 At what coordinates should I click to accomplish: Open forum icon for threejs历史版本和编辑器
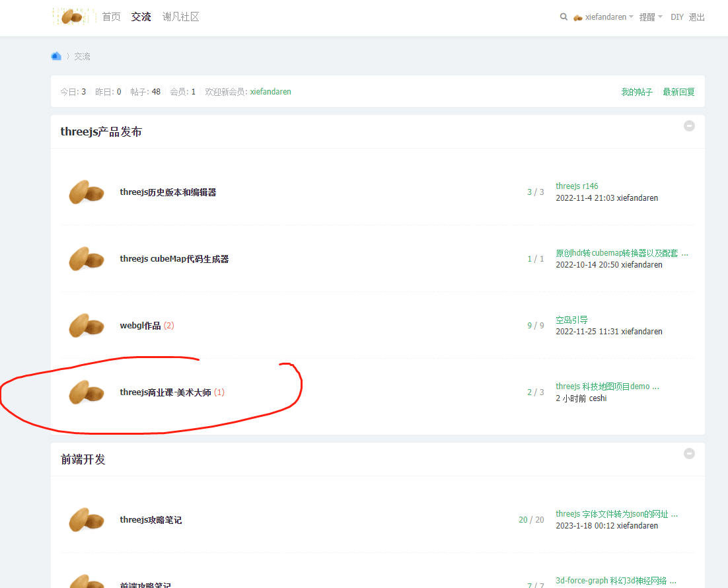tap(87, 192)
